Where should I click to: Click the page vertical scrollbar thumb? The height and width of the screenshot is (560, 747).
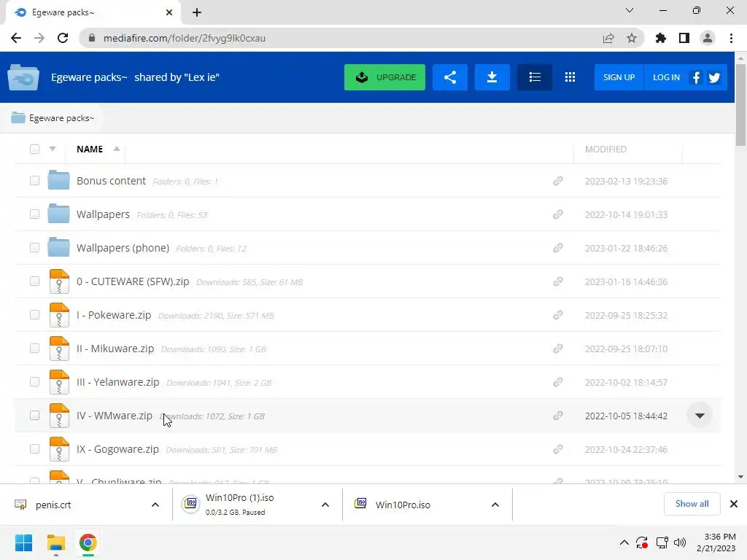click(740, 105)
